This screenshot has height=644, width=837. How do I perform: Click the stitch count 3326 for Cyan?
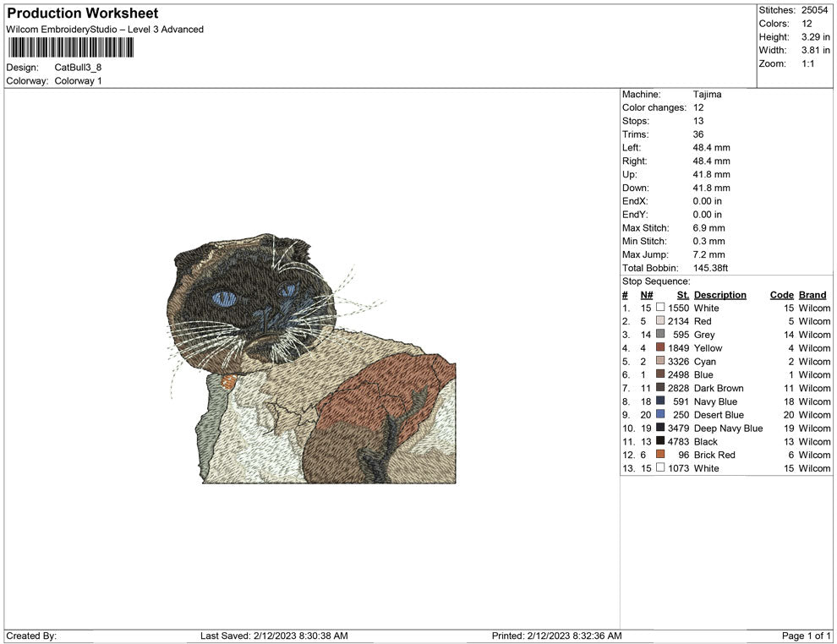pos(678,361)
